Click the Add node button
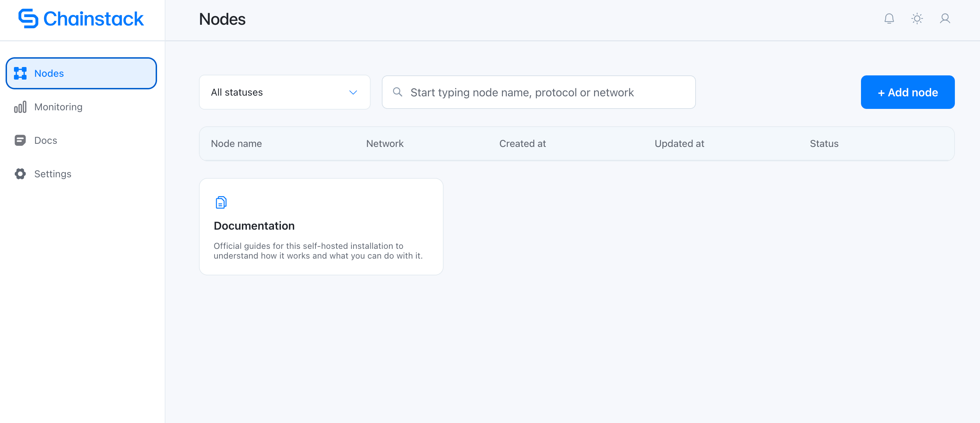Screen dimensions: 980x423 click(907, 92)
